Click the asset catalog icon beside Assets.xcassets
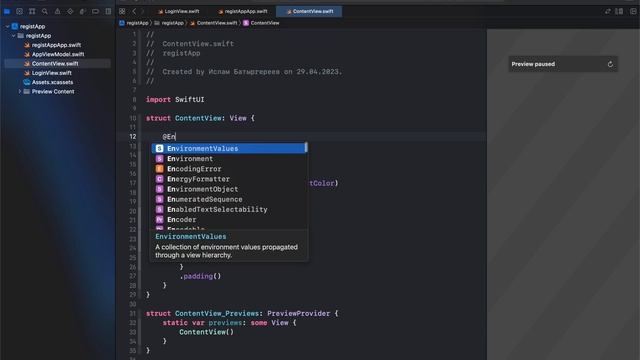 tap(27, 82)
